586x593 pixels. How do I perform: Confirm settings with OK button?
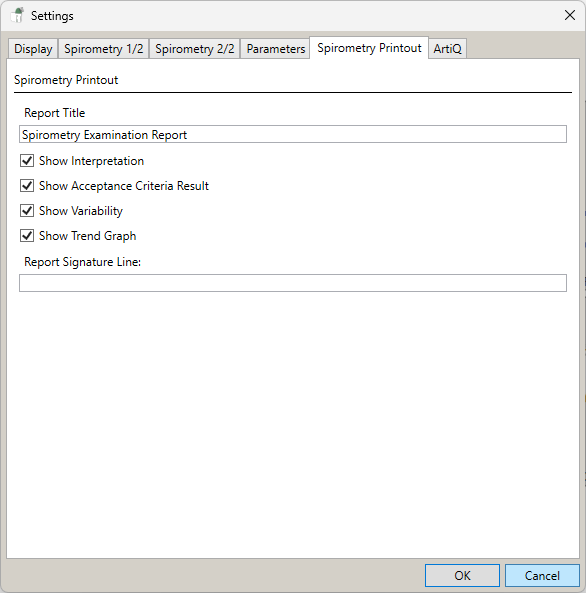[462, 575]
